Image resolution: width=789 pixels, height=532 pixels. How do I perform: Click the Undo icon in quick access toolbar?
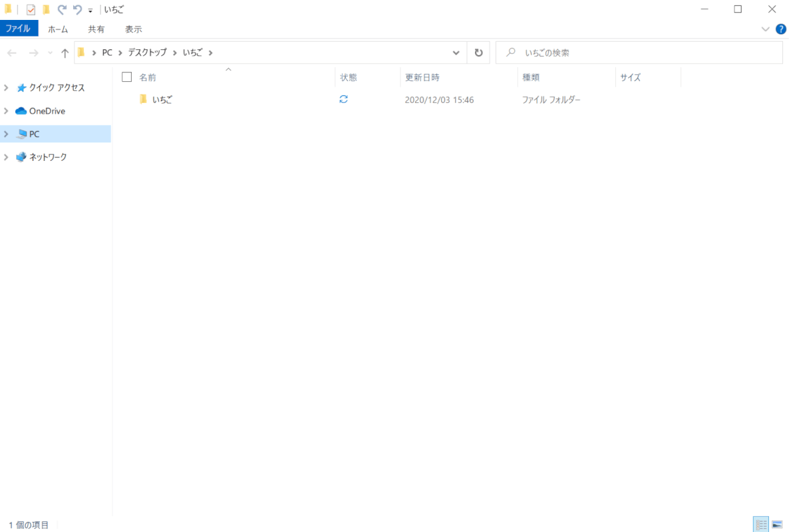tap(78, 9)
